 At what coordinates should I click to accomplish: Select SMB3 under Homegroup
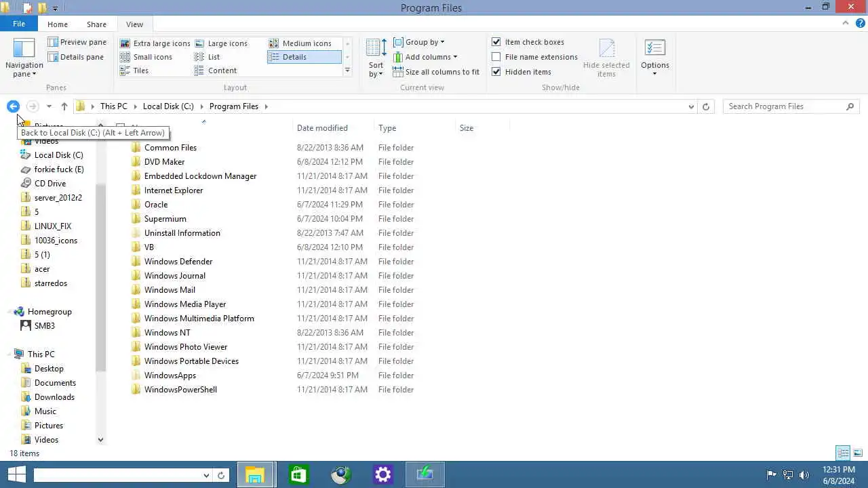[x=45, y=326]
